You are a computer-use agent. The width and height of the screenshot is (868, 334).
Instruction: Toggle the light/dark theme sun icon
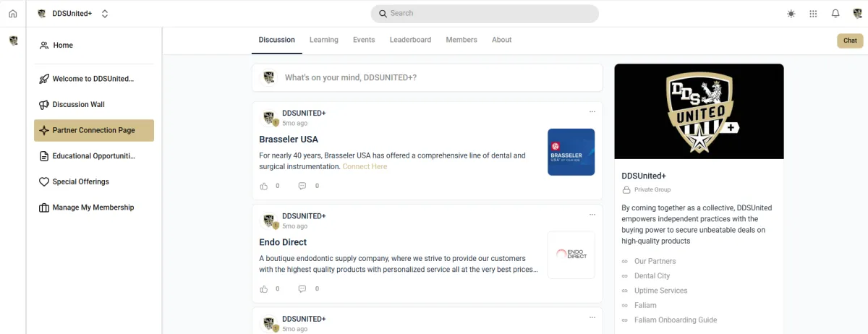[791, 14]
